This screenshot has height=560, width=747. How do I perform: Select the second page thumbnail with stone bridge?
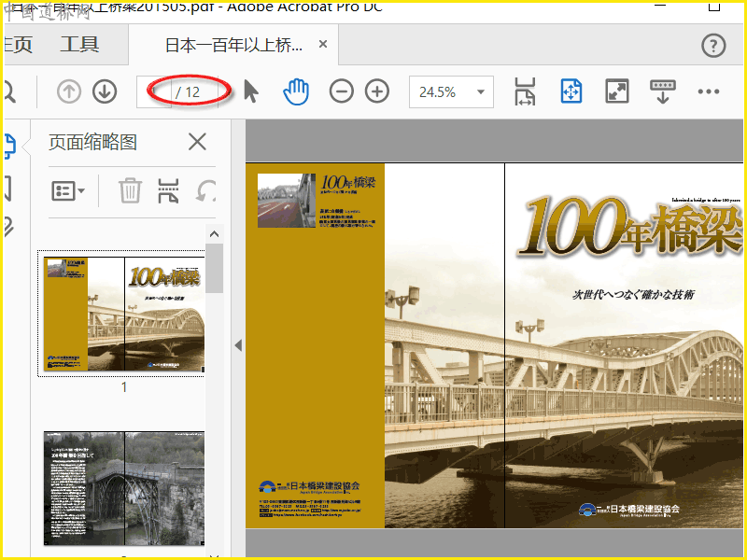[x=124, y=488]
